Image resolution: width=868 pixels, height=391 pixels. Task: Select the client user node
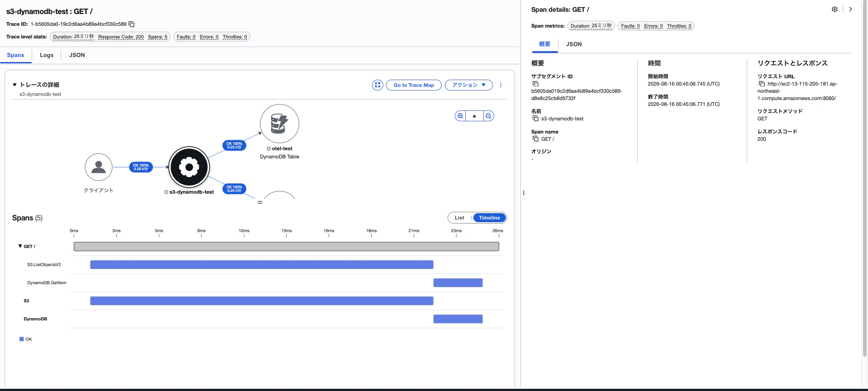[x=99, y=167]
